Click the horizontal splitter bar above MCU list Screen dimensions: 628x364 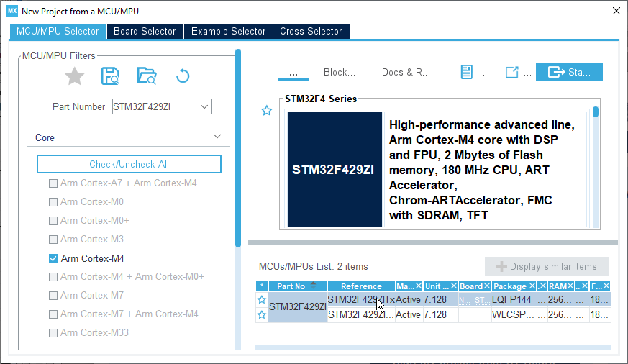(x=433, y=242)
